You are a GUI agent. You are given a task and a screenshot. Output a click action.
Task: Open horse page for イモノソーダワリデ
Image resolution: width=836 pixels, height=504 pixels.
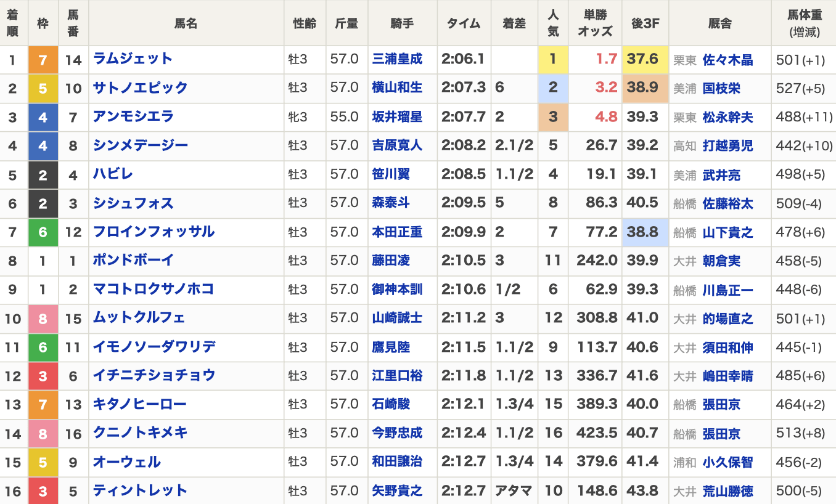point(154,347)
